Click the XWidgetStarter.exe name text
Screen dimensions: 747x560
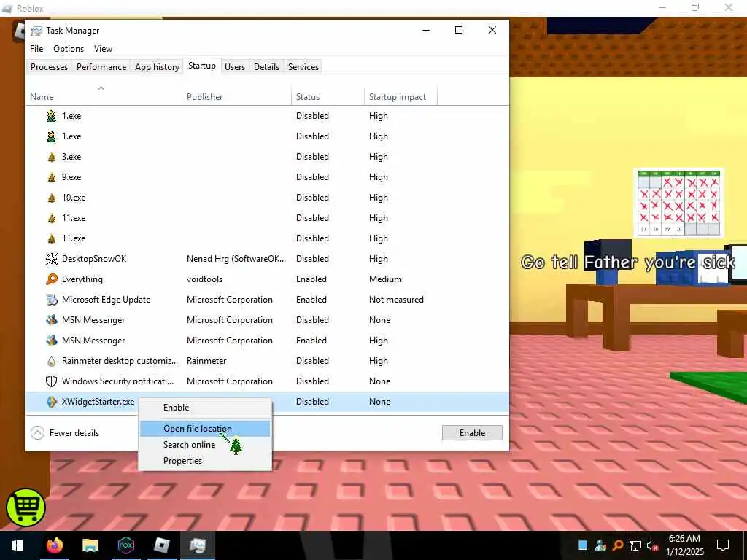pyautogui.click(x=98, y=402)
